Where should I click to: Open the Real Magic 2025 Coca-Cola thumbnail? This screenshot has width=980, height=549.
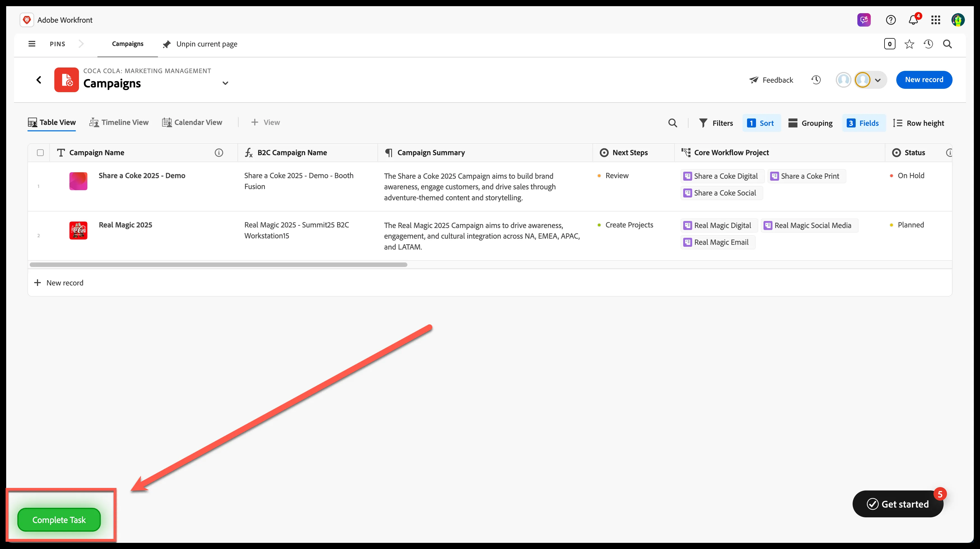pos(78,231)
